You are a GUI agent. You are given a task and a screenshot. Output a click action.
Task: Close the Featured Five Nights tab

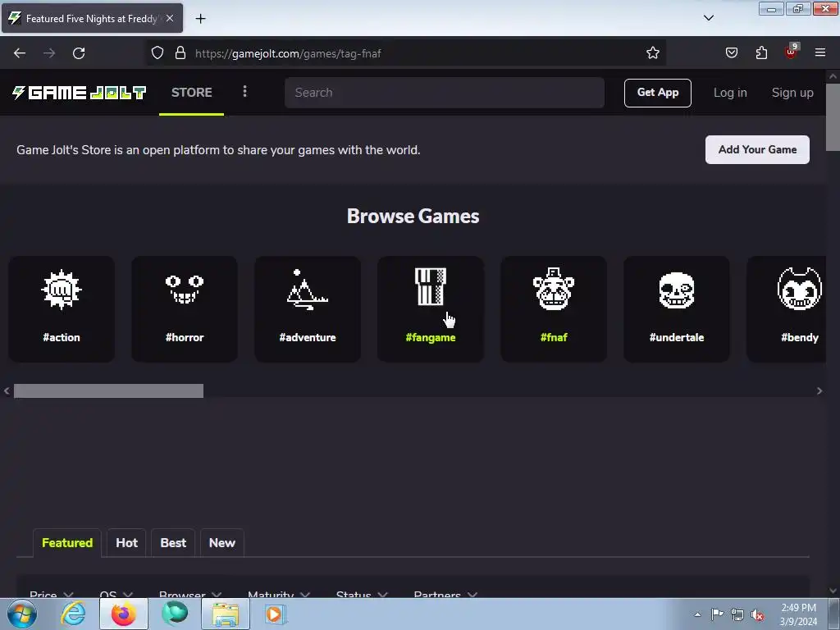[x=170, y=18]
